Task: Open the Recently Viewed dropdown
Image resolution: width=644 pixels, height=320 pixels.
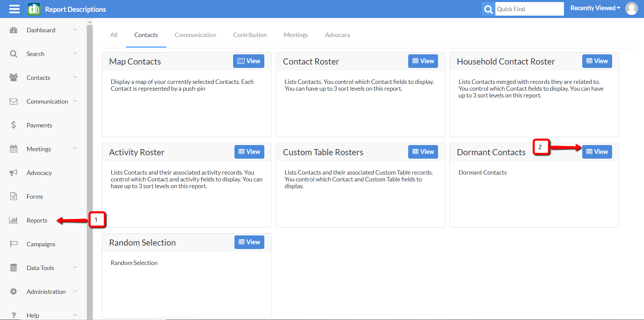Action: point(595,8)
